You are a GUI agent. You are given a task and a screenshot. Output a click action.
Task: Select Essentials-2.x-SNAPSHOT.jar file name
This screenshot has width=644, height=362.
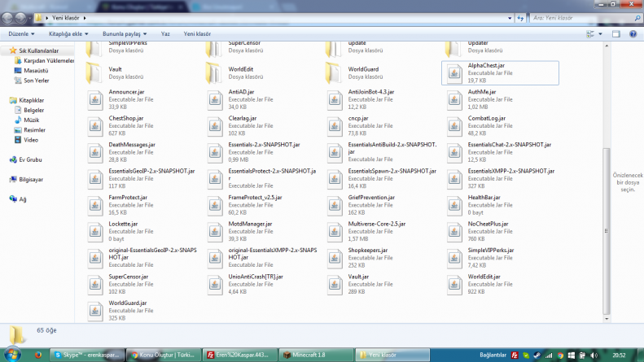point(264,145)
